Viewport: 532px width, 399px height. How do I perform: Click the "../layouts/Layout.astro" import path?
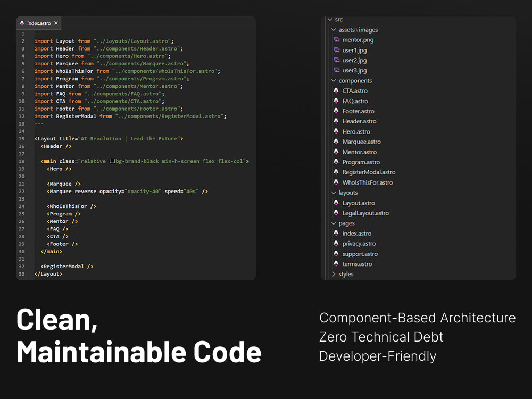132,41
